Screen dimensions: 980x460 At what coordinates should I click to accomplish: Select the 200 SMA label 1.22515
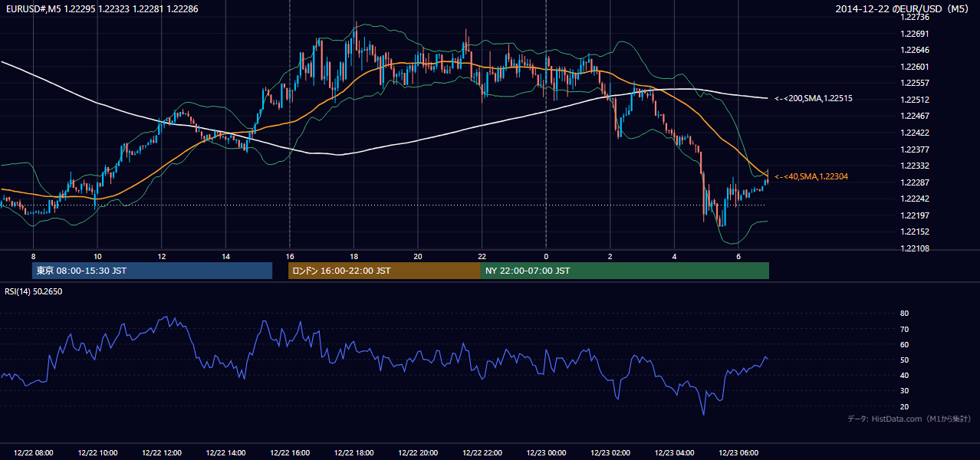(814, 99)
